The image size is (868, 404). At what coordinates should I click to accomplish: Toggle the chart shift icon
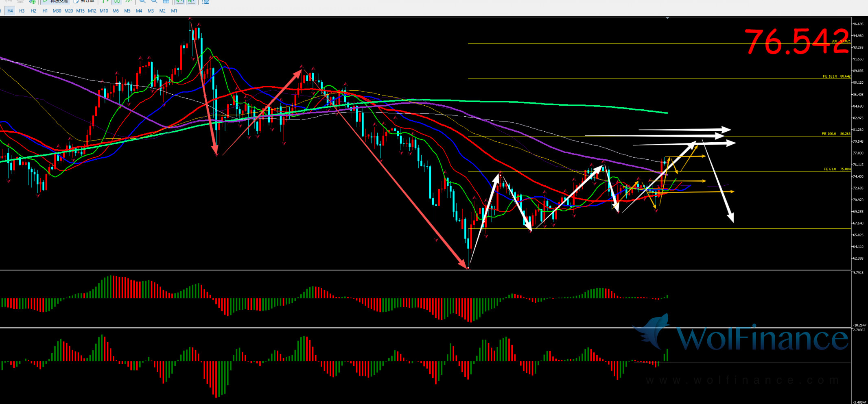[x=191, y=2]
